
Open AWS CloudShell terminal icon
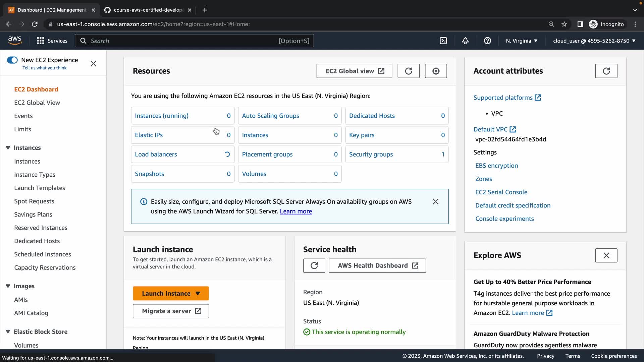coord(443,41)
